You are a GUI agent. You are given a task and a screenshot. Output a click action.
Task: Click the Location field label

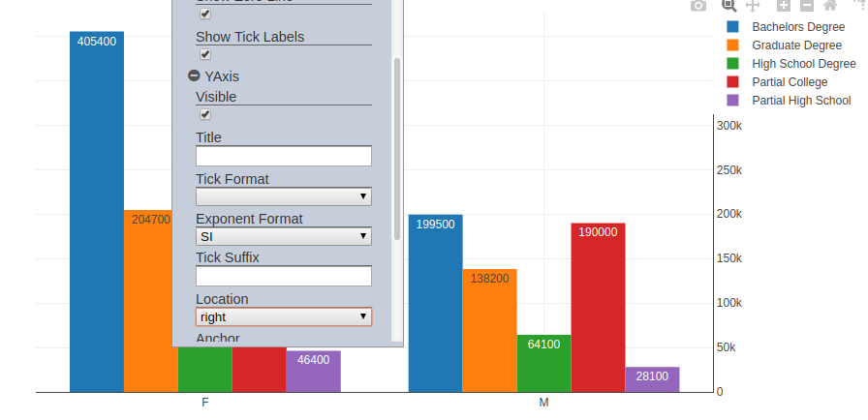click(x=222, y=299)
